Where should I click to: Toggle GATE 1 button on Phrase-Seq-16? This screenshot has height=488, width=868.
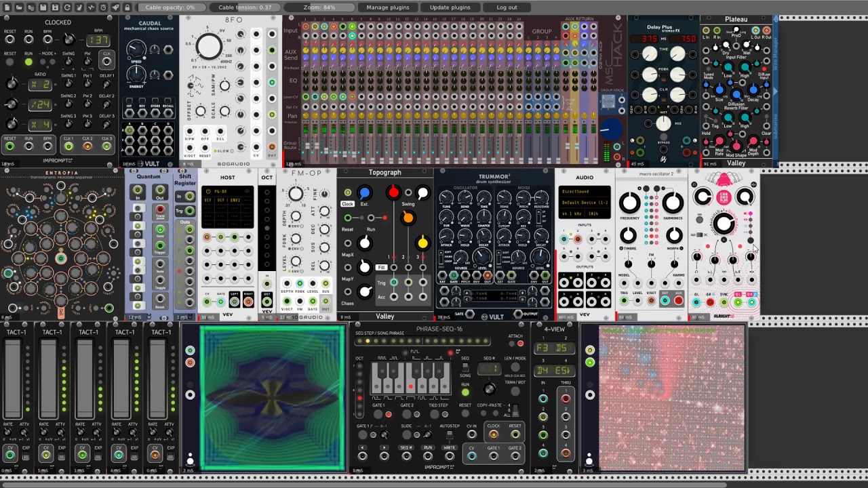378,413
